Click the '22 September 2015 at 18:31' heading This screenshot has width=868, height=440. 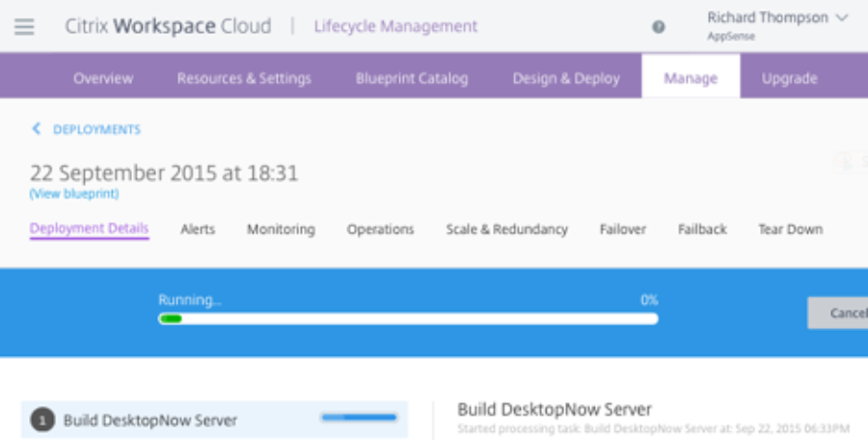tap(164, 174)
